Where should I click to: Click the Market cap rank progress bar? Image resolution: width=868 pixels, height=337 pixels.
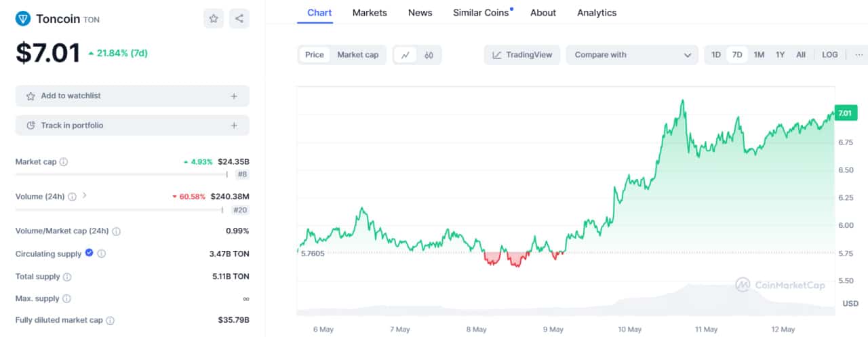121,174
